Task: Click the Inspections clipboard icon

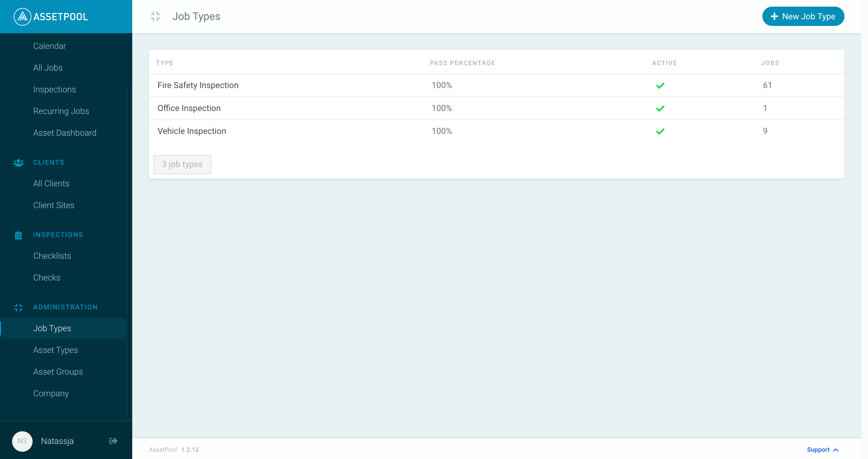Action: [x=18, y=235]
